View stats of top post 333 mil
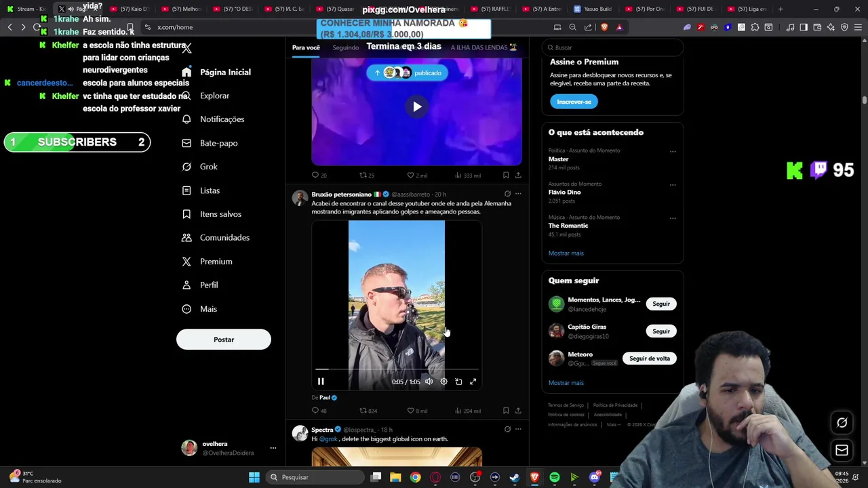Viewport: 868px width, 488px height. tap(468, 176)
